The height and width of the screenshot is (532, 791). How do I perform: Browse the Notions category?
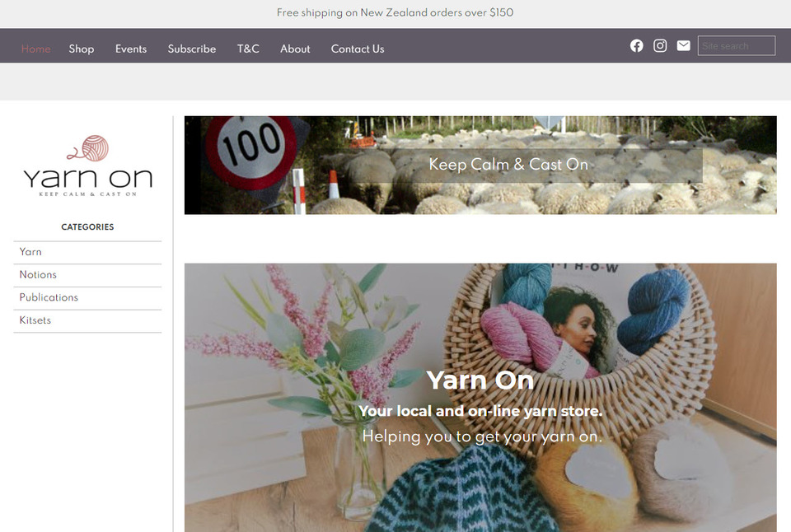coord(87,275)
